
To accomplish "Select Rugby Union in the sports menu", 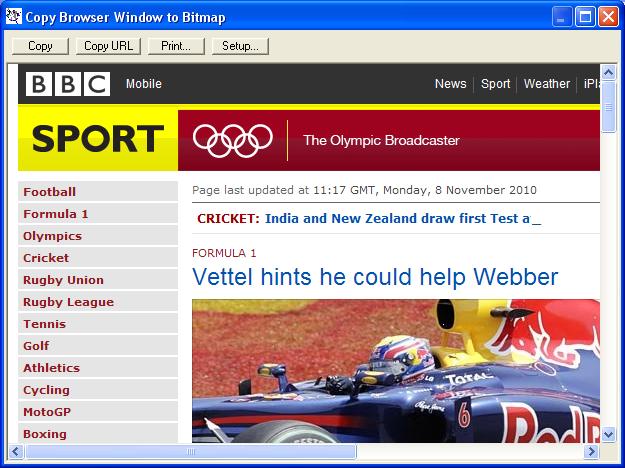I will [x=98, y=280].
